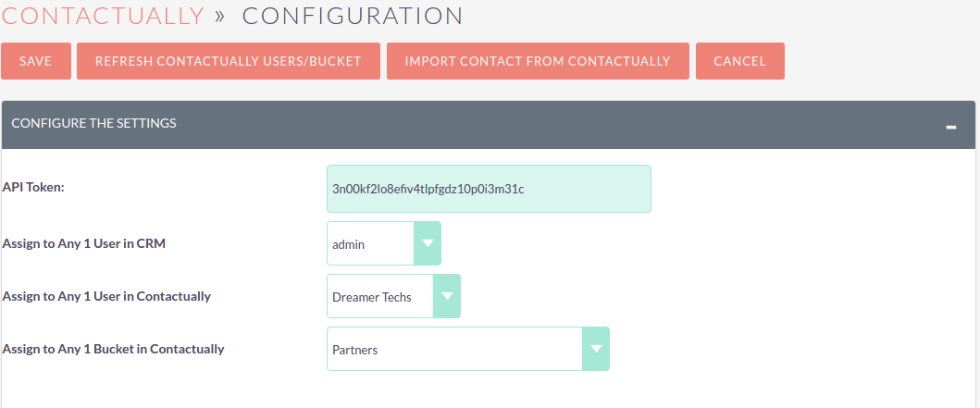Open the Contactually bucket dropdown arrow
The height and width of the screenshot is (408, 980).
tap(596, 349)
